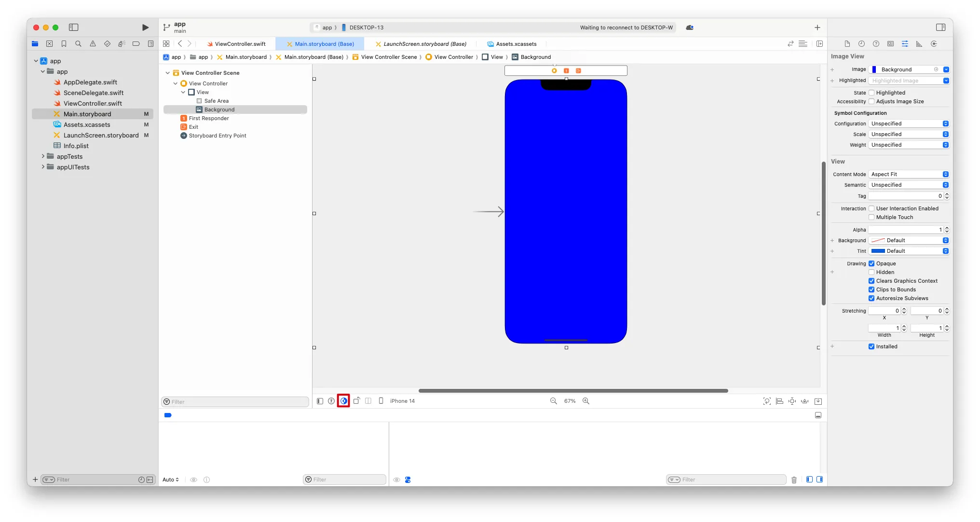This screenshot has width=980, height=522.
Task: Show the Quick Help inspector
Action: tap(876, 44)
